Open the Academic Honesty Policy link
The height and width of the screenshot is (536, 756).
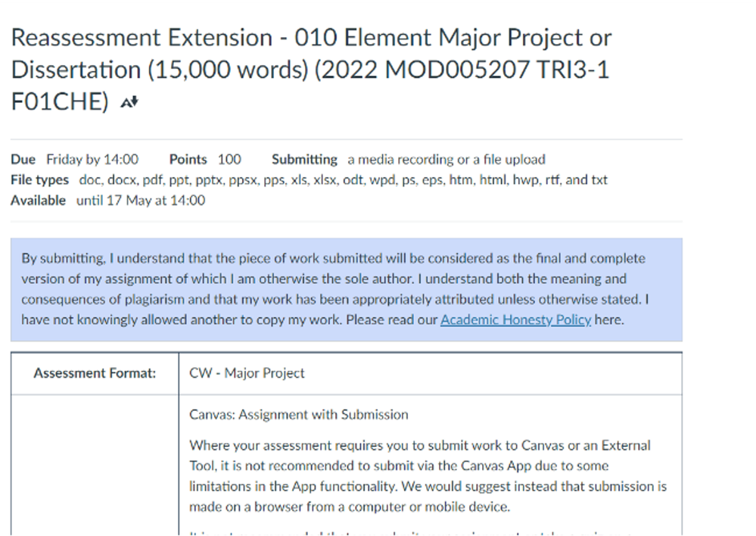(x=515, y=319)
